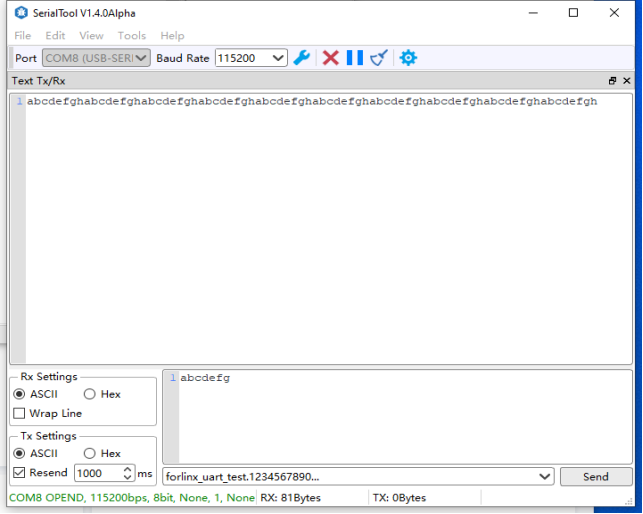Image resolution: width=643 pixels, height=514 pixels.
Task: Select Hex radio in Rx Settings
Action: (x=90, y=394)
